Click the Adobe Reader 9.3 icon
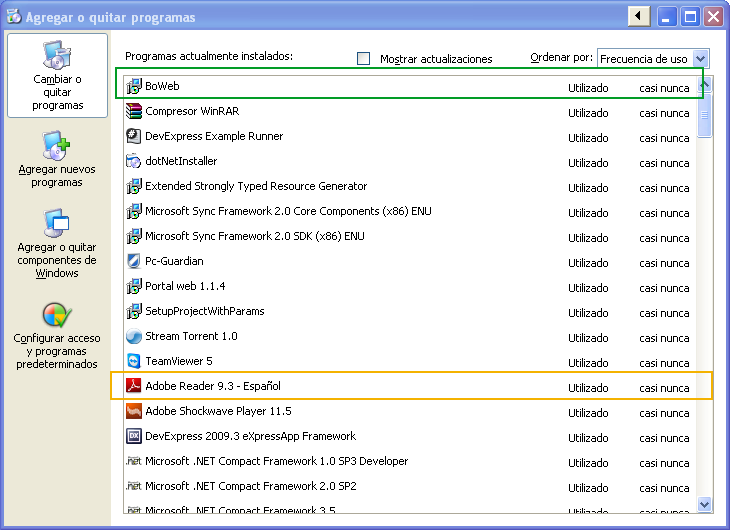 134,386
